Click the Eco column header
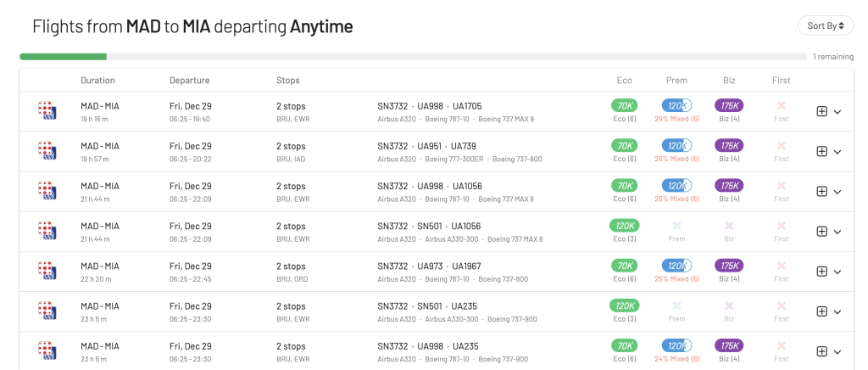 [x=625, y=81]
